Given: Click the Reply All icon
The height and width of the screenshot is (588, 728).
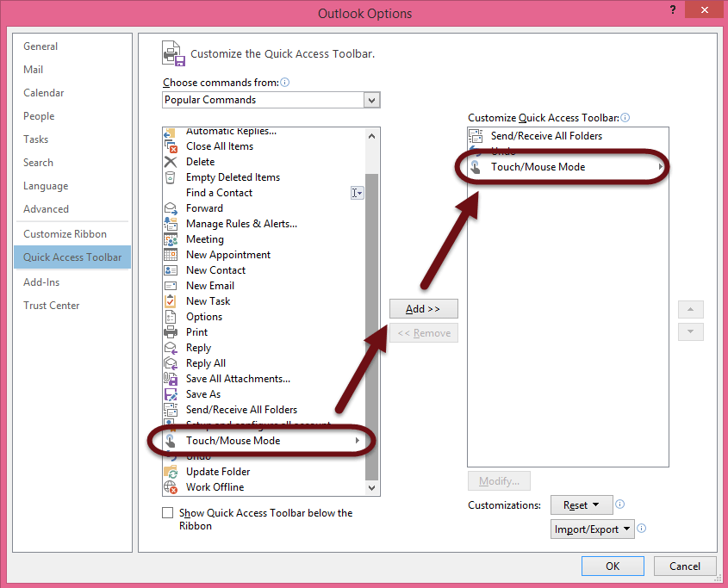Looking at the screenshot, I should (x=171, y=363).
